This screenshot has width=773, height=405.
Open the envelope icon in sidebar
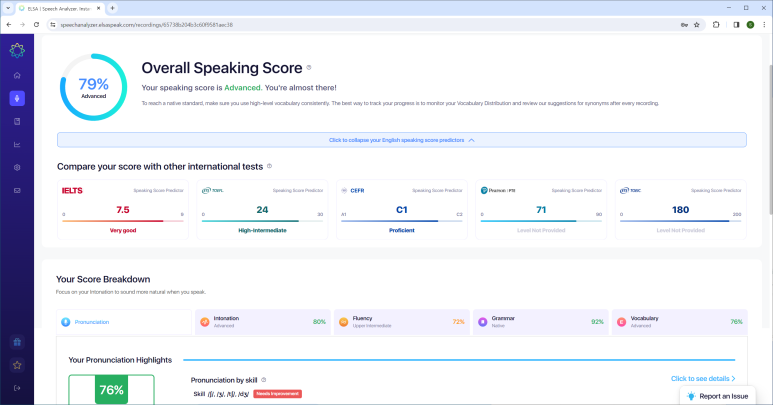(x=17, y=190)
